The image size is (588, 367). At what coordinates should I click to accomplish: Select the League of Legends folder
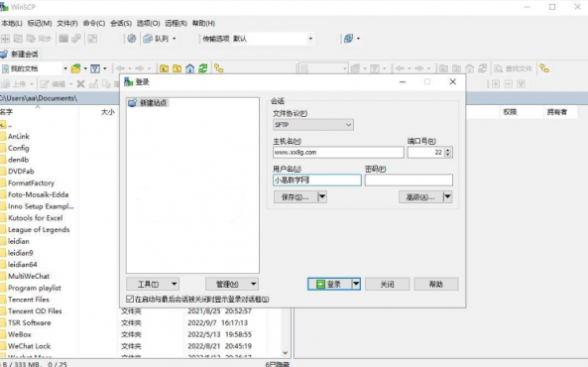39,229
